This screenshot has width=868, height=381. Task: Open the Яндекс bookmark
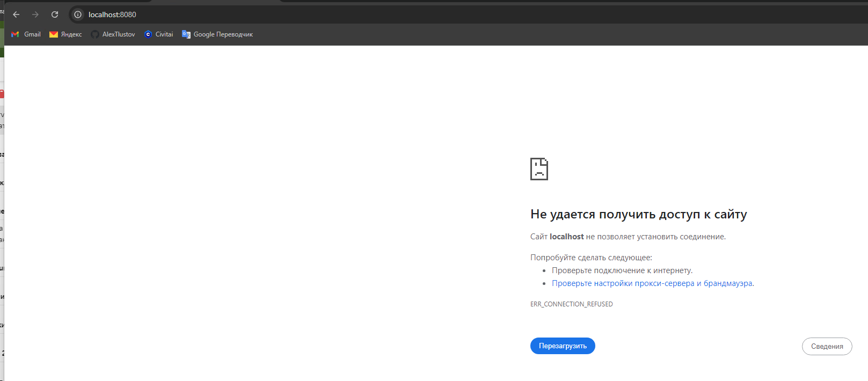65,34
